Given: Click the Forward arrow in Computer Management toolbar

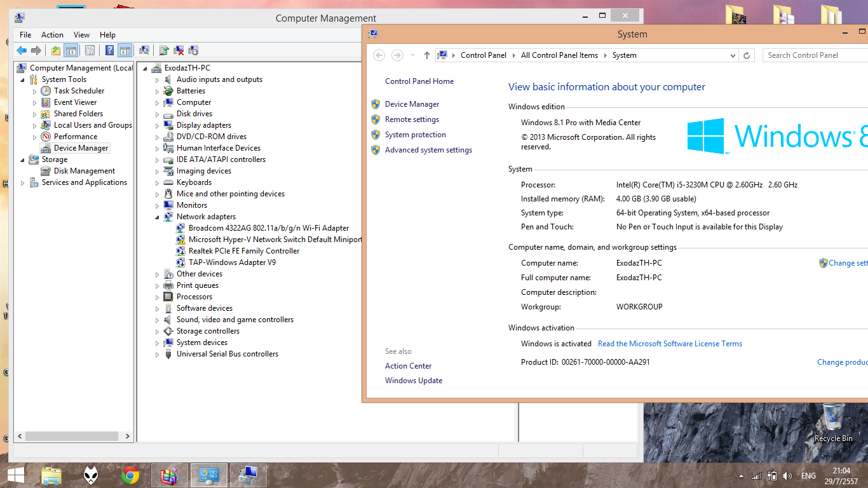Looking at the screenshot, I should (x=36, y=51).
